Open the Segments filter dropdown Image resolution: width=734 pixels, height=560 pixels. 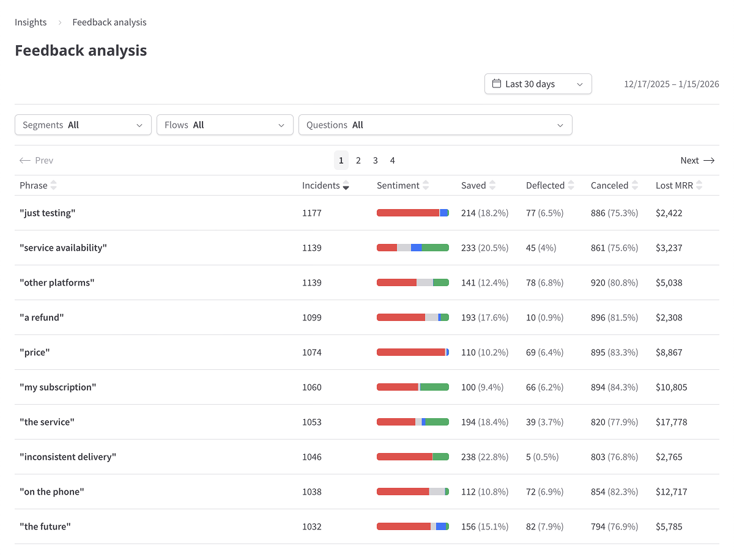pyautogui.click(x=83, y=125)
